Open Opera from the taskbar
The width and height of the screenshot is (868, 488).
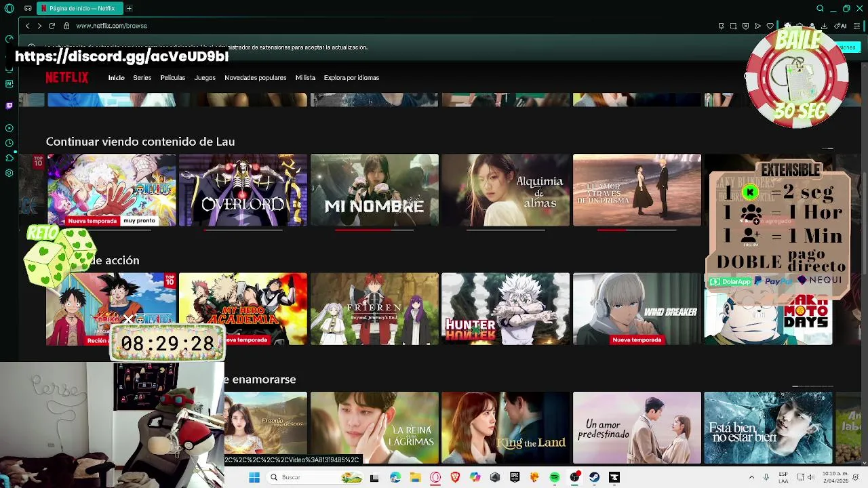tap(435, 477)
